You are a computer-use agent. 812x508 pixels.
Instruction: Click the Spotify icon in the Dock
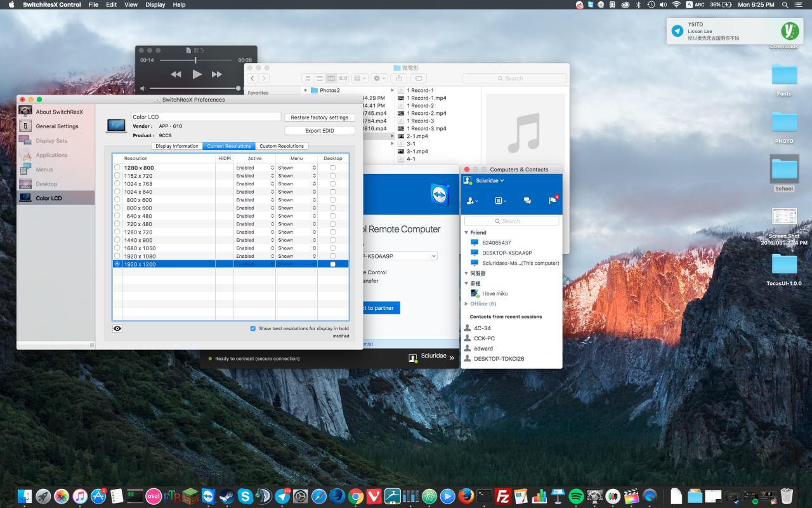coord(576,496)
